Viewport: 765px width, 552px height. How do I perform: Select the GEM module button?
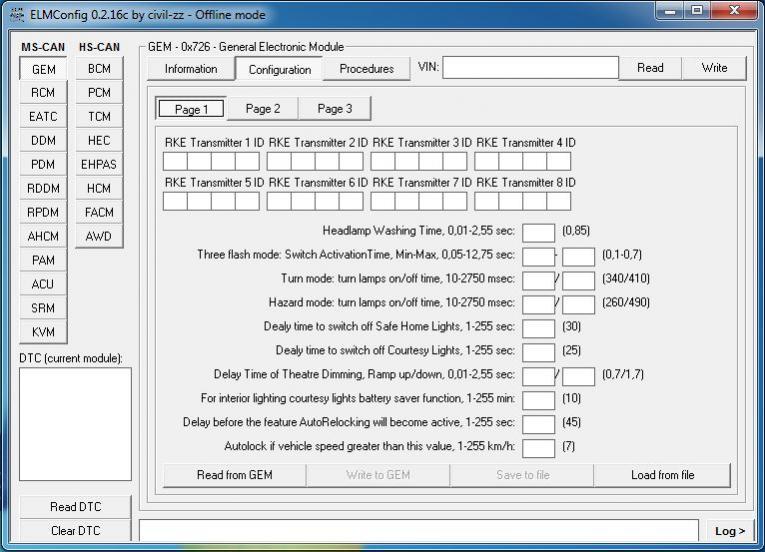[43, 69]
